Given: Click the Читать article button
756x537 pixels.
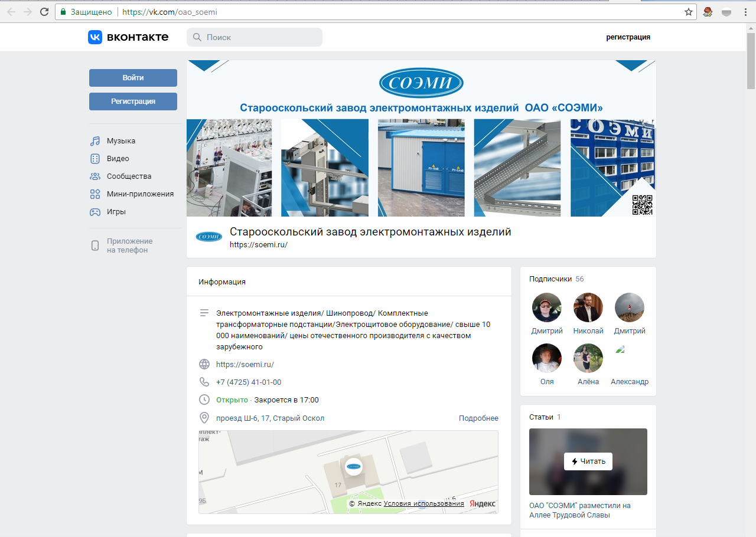Looking at the screenshot, I should pyautogui.click(x=588, y=461).
